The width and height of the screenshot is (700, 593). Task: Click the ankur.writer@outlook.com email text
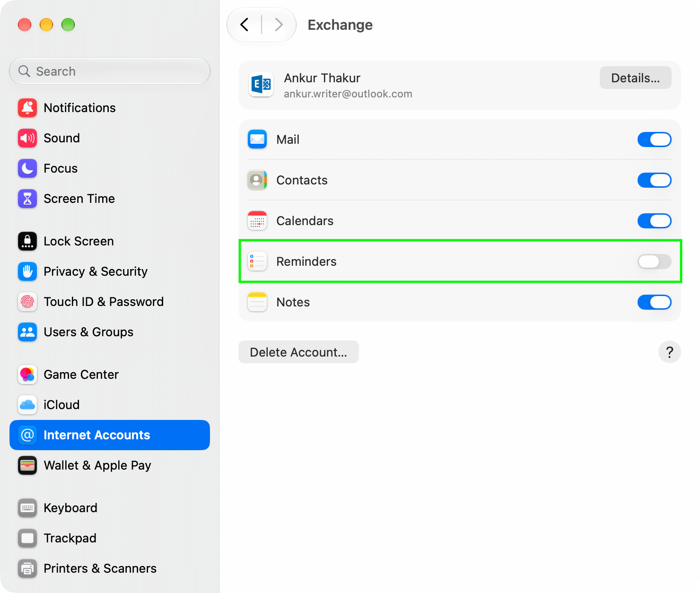click(x=348, y=94)
